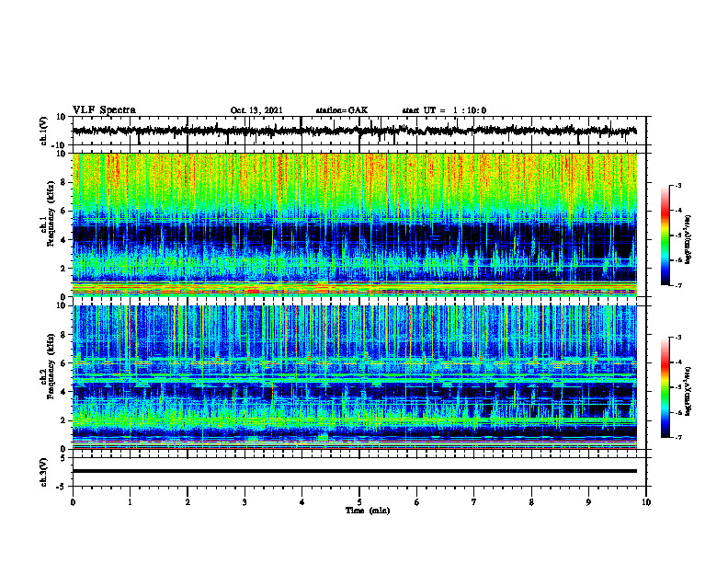Click time axis tick label "5"

359,502
